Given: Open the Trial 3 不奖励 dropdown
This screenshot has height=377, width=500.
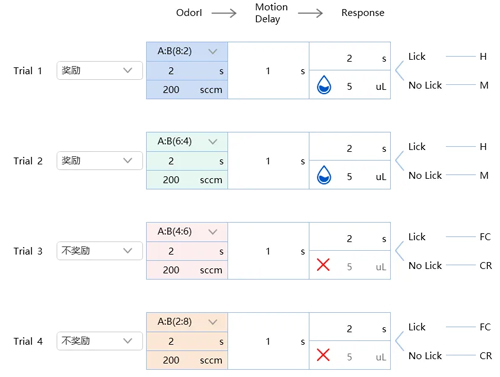Looking at the screenshot, I should [x=100, y=251].
